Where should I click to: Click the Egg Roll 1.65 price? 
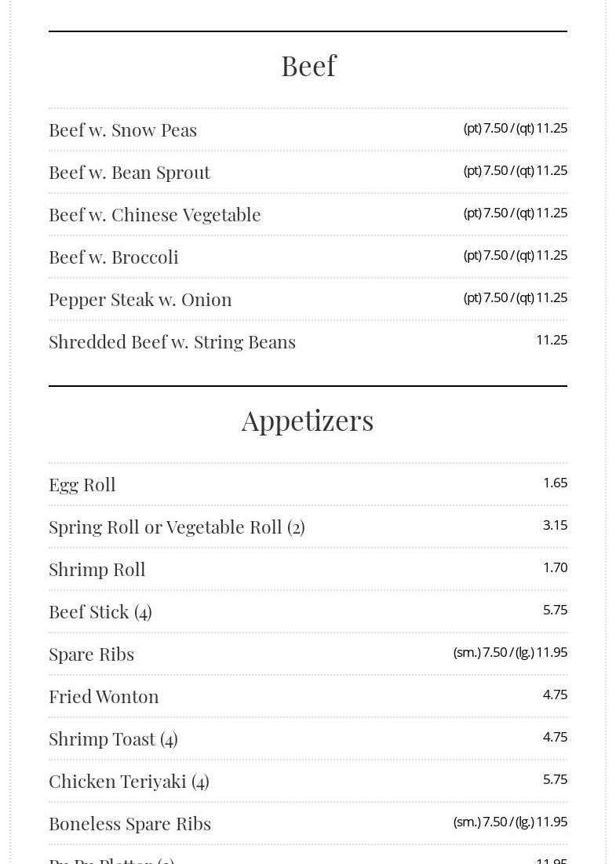pyautogui.click(x=555, y=483)
